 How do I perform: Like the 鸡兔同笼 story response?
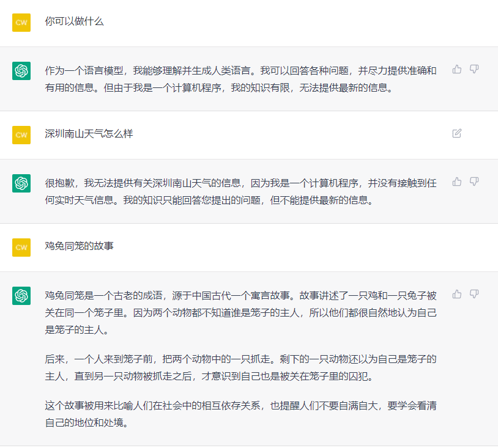tap(456, 294)
